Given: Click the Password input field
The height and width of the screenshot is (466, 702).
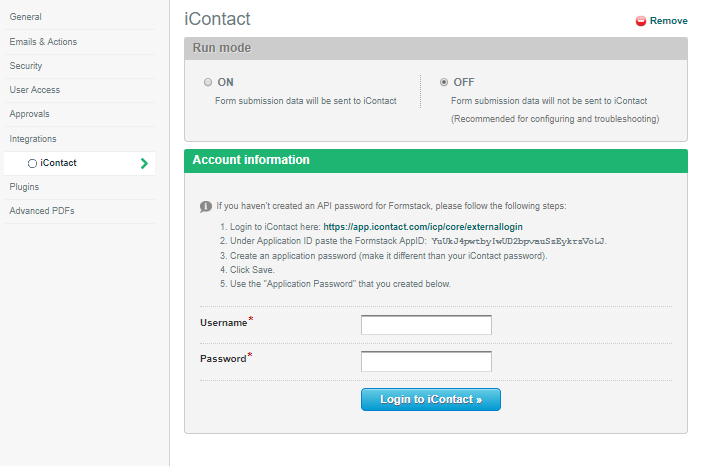Looking at the screenshot, I should [x=426, y=361].
